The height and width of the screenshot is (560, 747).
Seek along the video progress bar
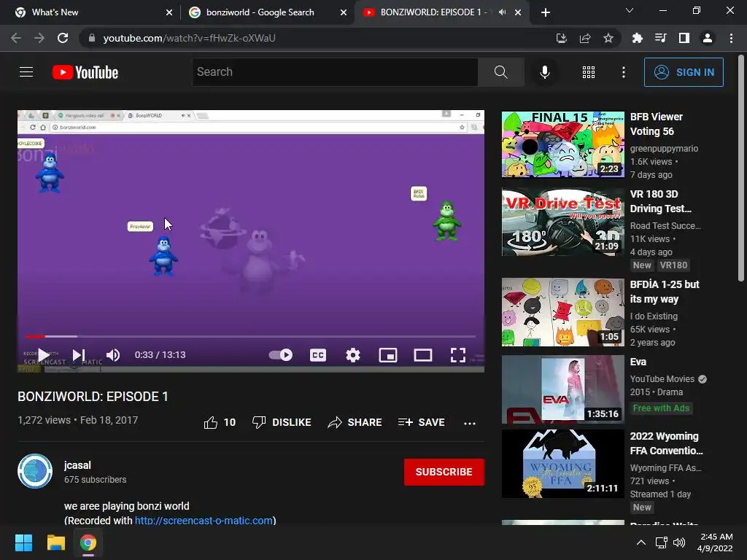251,336
